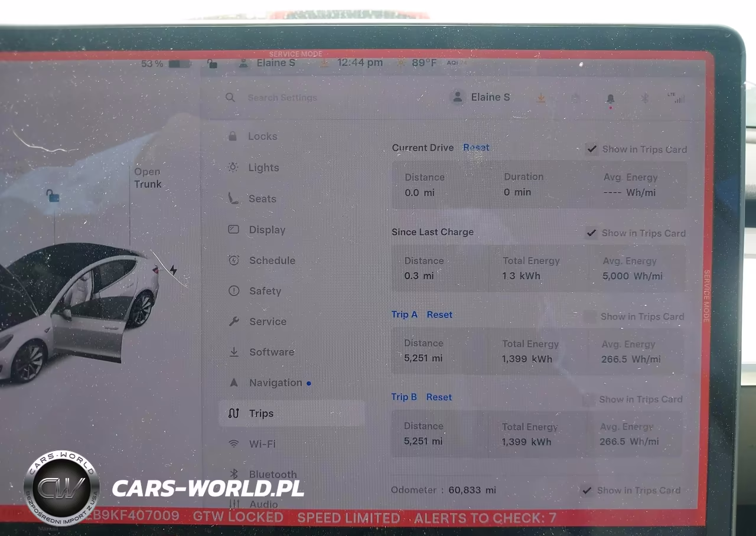756x536 pixels.
Task: Tap the Service wrench sidebar icon
Action: [x=234, y=322]
